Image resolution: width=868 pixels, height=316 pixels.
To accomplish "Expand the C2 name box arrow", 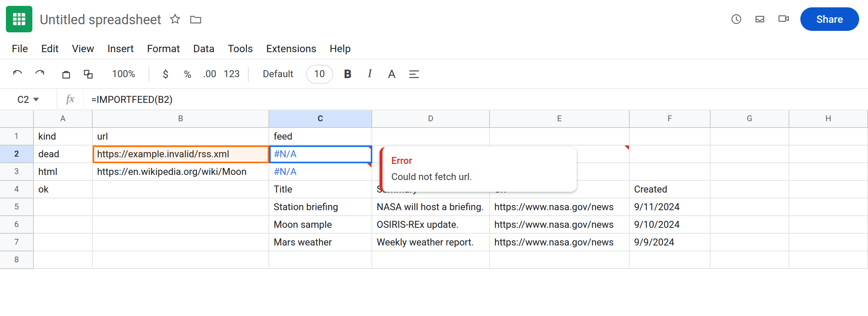I will pos(36,100).
